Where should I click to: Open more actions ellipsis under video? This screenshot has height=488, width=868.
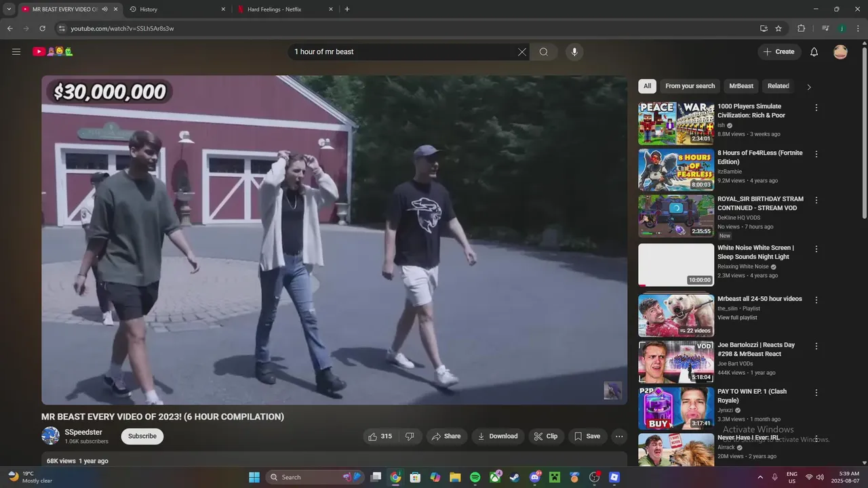[619, 436]
